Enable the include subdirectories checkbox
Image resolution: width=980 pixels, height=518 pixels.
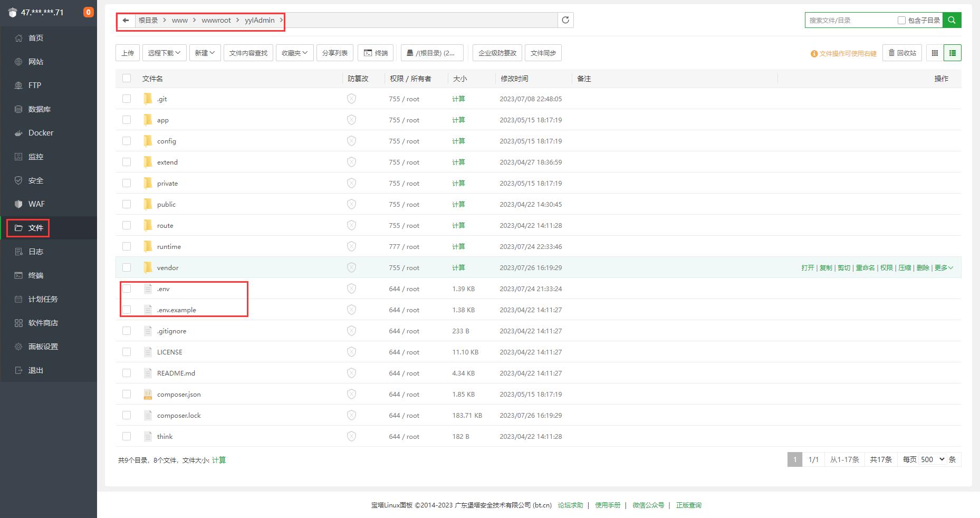[x=901, y=20]
